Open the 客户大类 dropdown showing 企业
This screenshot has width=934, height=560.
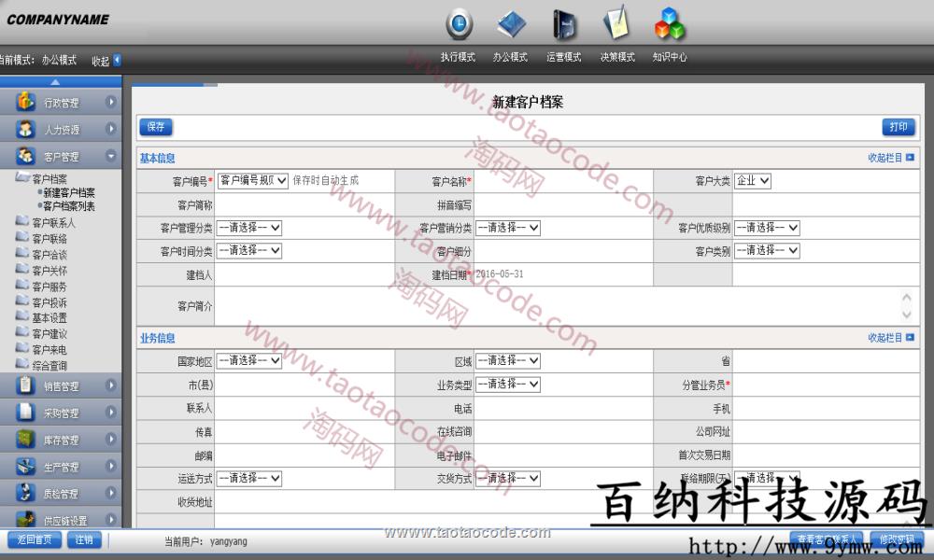(753, 181)
